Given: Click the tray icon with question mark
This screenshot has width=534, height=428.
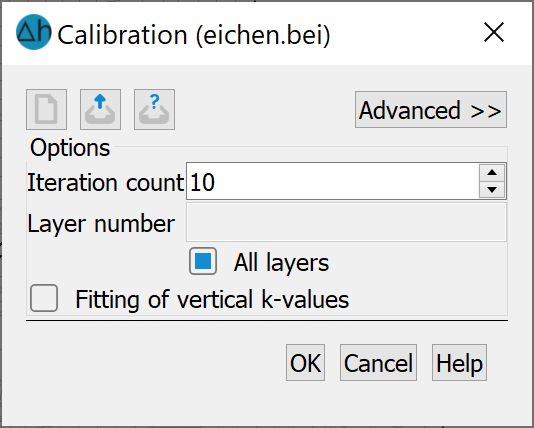Looking at the screenshot, I should 154,109.
